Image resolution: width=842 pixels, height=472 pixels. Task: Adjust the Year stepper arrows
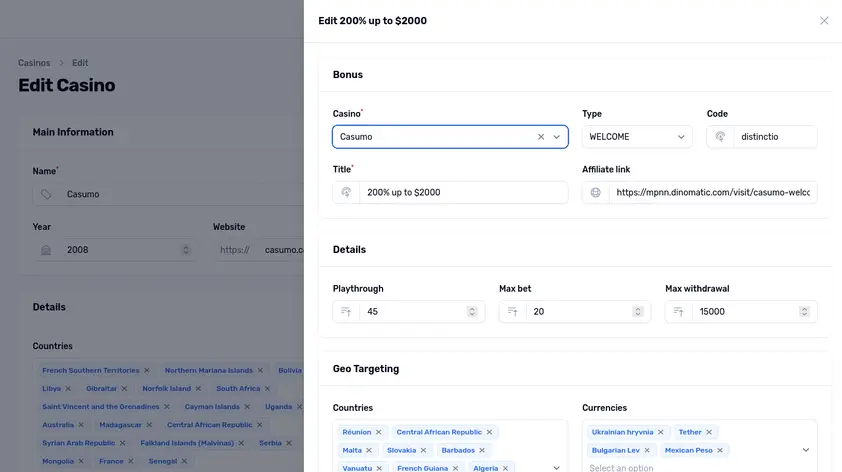tap(186, 250)
